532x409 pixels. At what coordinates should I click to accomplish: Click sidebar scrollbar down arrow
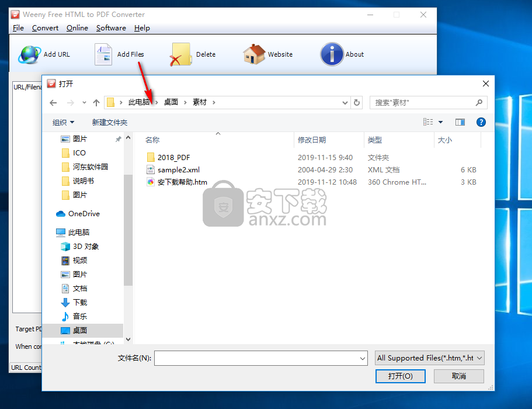tap(128, 339)
